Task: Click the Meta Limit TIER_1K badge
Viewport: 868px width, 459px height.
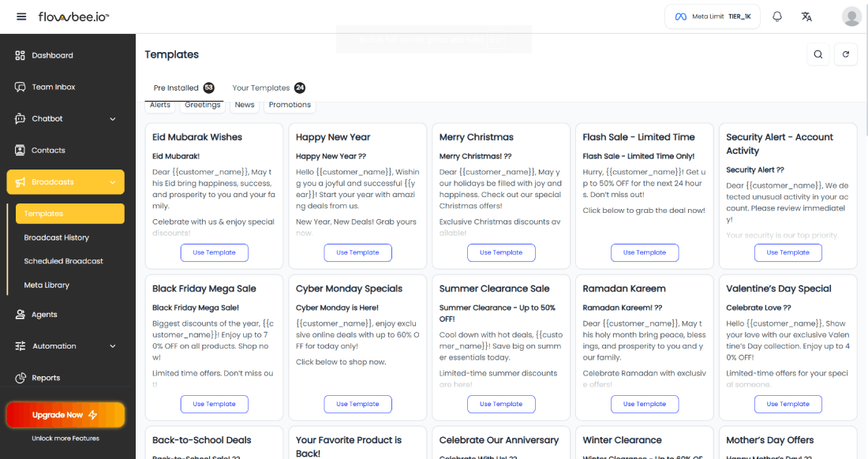Action: coord(712,16)
